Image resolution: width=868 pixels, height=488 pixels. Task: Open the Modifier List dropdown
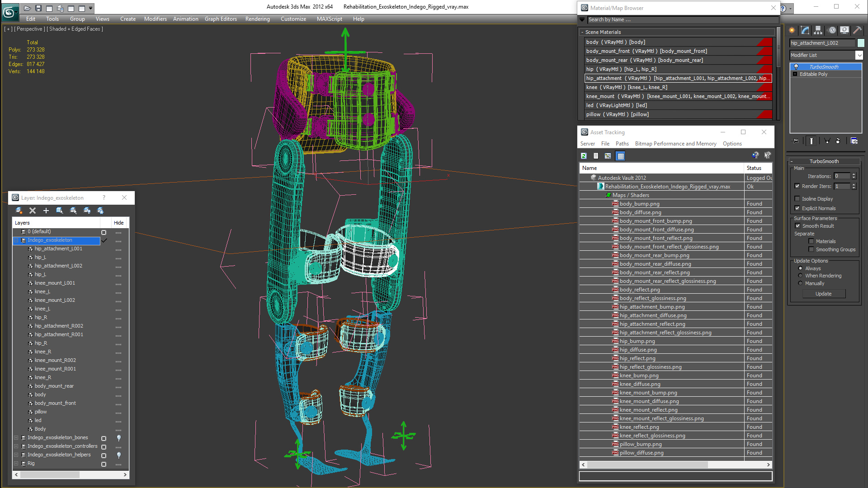pos(859,55)
